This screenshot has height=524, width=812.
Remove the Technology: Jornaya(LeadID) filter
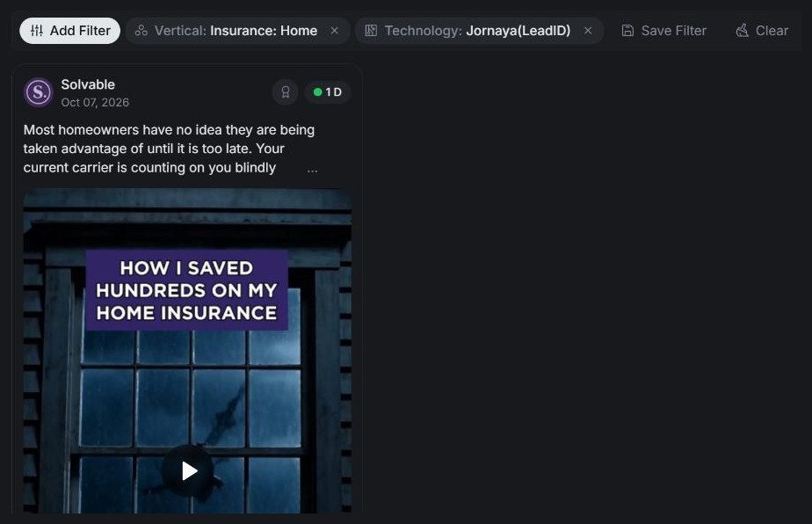coord(588,31)
